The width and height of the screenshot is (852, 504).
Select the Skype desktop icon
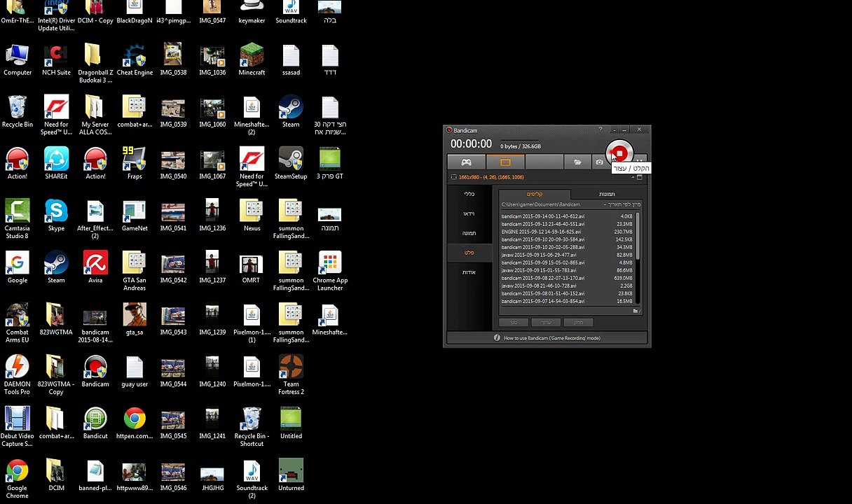(56, 216)
